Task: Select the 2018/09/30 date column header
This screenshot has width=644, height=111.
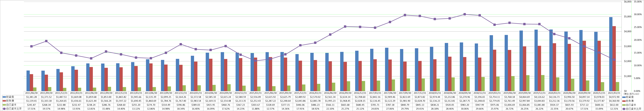Action: point(465,93)
